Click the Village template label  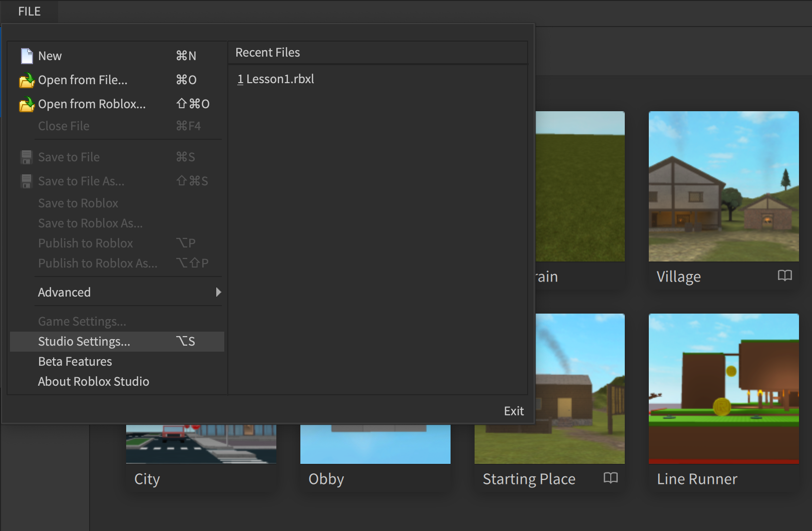tap(678, 277)
